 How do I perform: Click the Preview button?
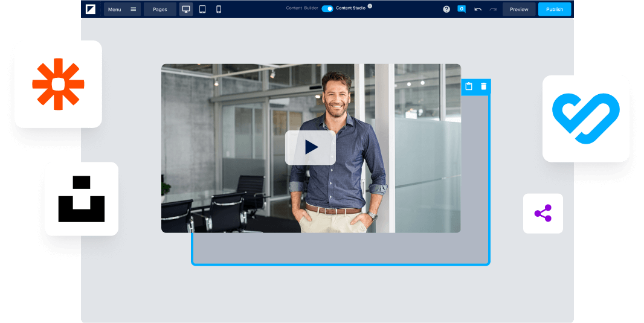[519, 9]
